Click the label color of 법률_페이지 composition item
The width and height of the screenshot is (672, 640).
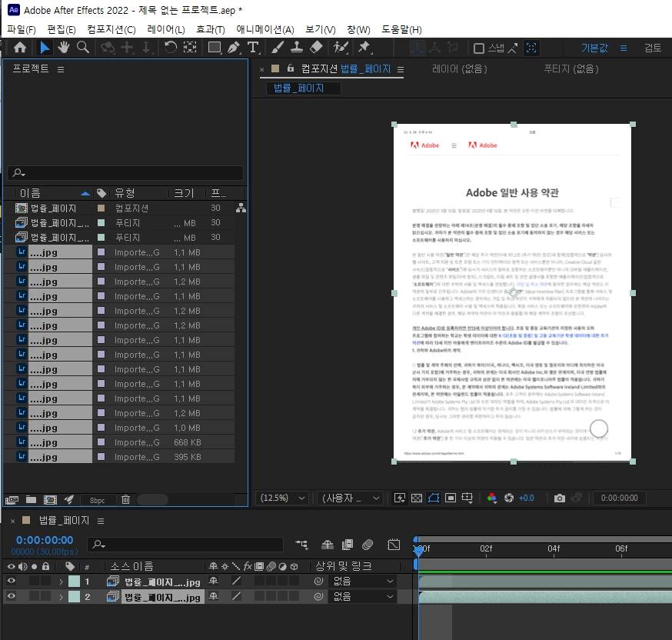(101, 208)
